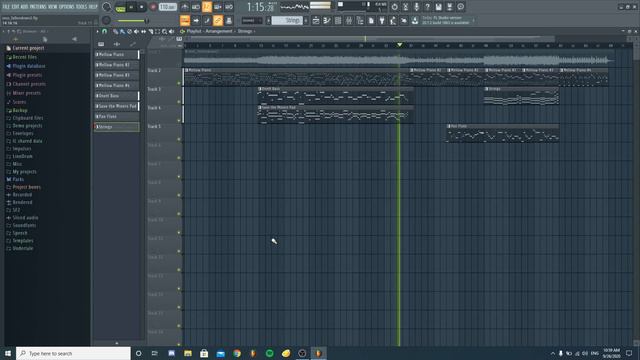The height and width of the screenshot is (360, 640).
Task: Toggle the metronome in recording panel
Action: pyautogui.click(x=184, y=7)
